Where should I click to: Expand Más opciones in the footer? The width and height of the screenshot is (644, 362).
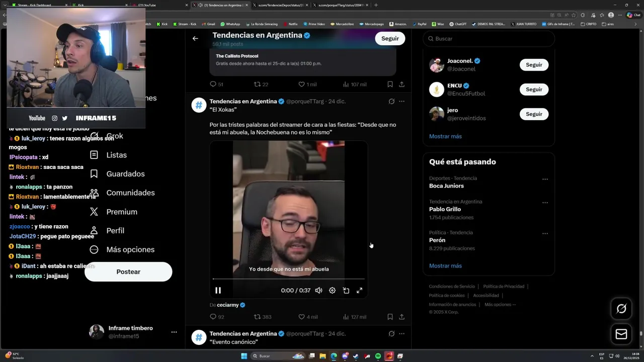[x=500, y=304]
